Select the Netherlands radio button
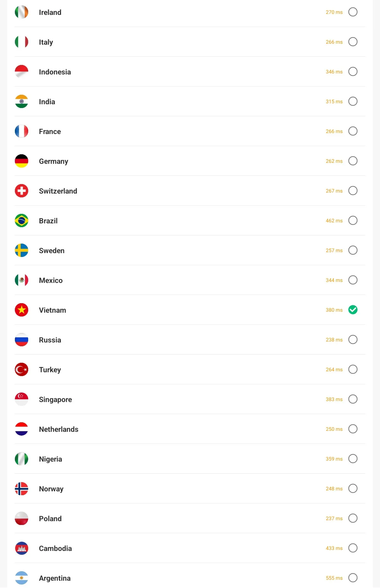 (x=353, y=429)
